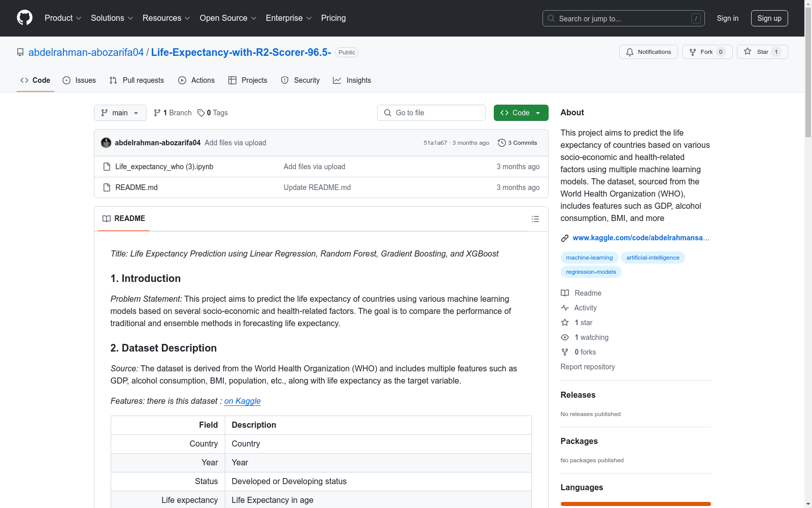
Task: Click the Pricing link in header
Action: 333,18
